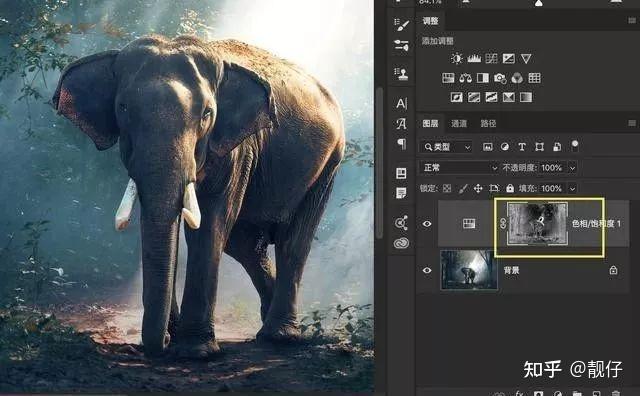Open the 调整 panel options menu
Screen dimensions: 640x396
coord(632,20)
